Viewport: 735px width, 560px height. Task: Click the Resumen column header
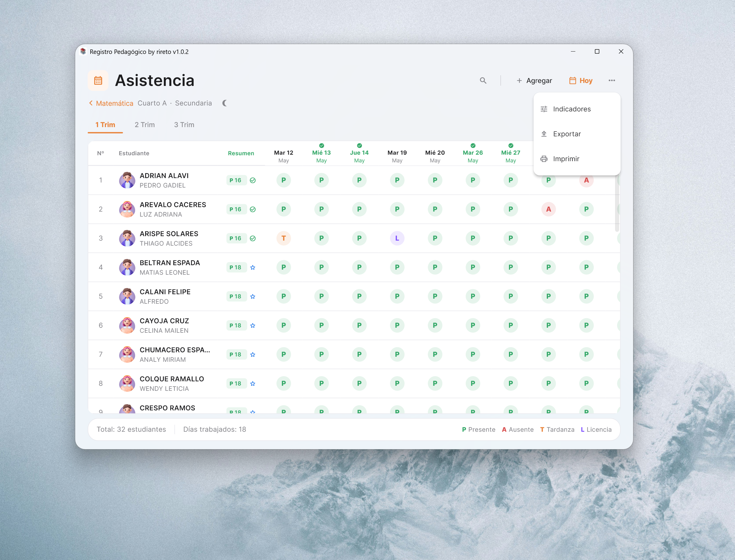click(241, 153)
